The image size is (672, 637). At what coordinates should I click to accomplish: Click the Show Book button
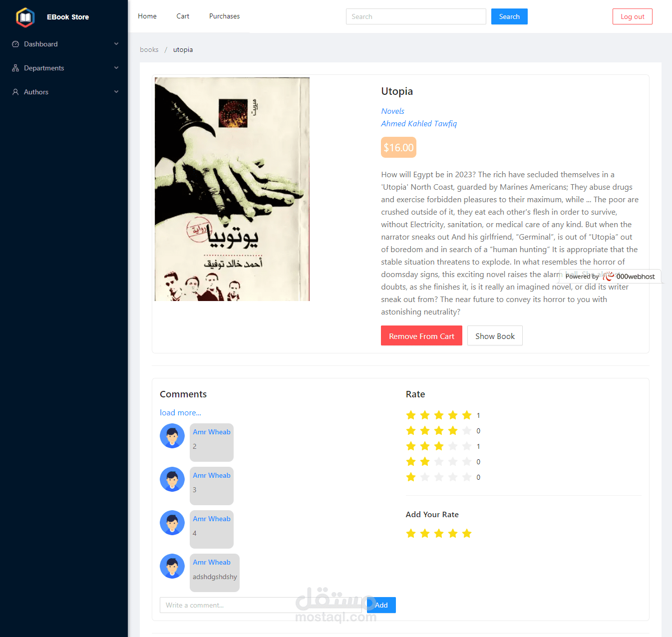(495, 336)
